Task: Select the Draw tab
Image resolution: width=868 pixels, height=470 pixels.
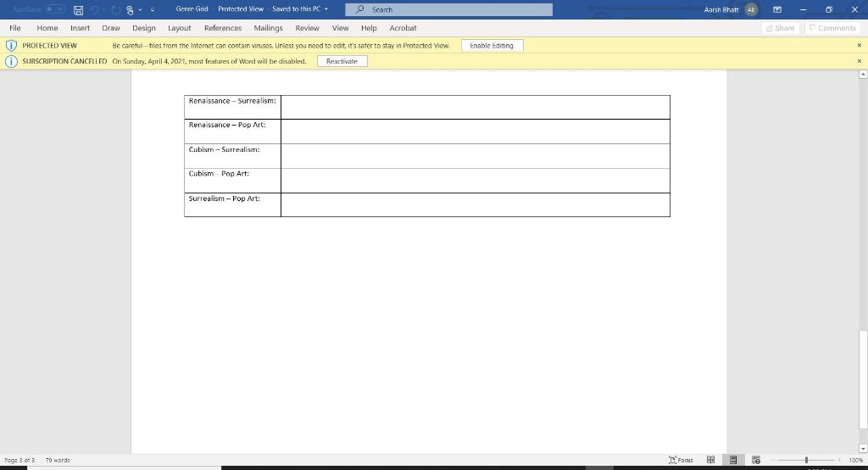Action: coord(111,28)
